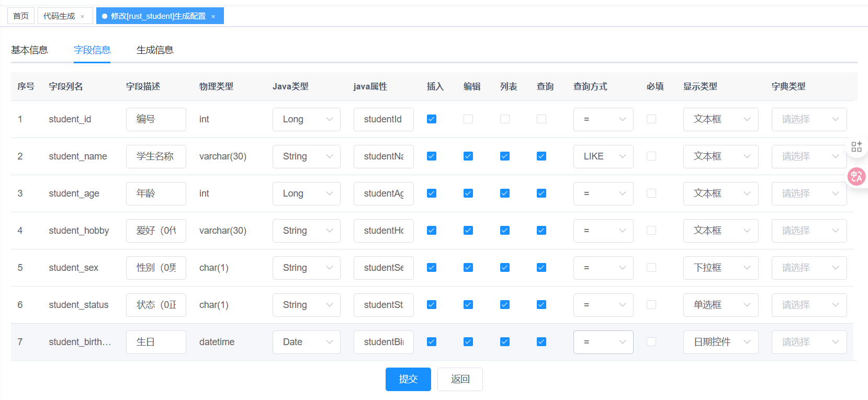Open the LIKE 查询方式 dropdown

click(603, 156)
